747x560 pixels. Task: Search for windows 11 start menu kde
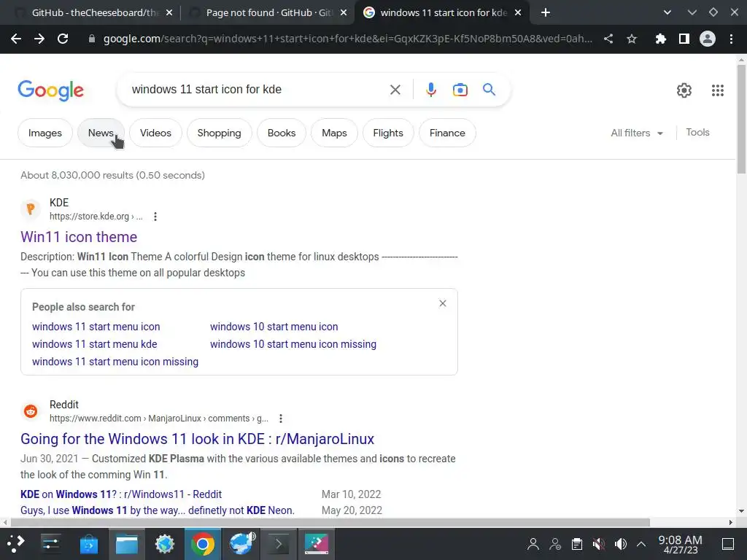(94, 344)
